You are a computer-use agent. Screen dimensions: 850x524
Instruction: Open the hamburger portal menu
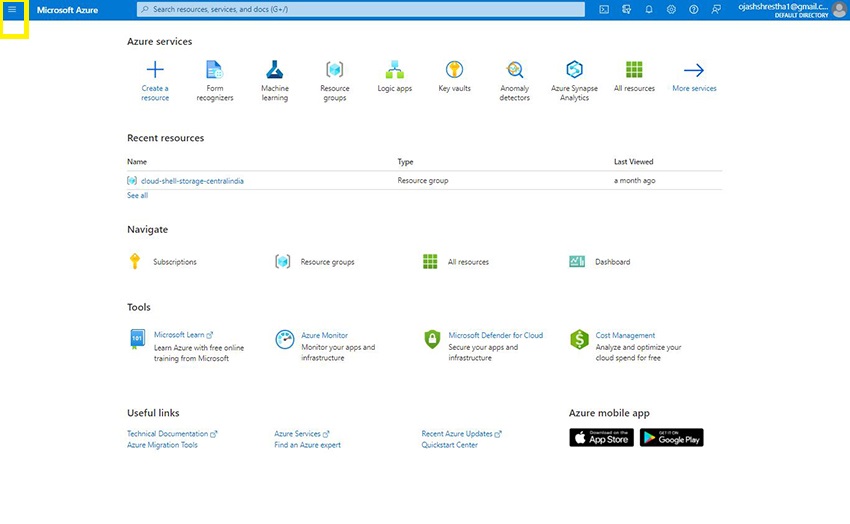[12, 9]
